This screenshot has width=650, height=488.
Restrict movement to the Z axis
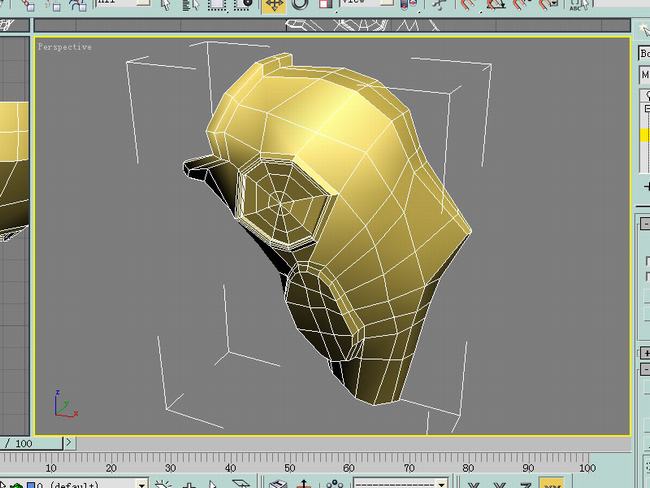[x=526, y=485]
